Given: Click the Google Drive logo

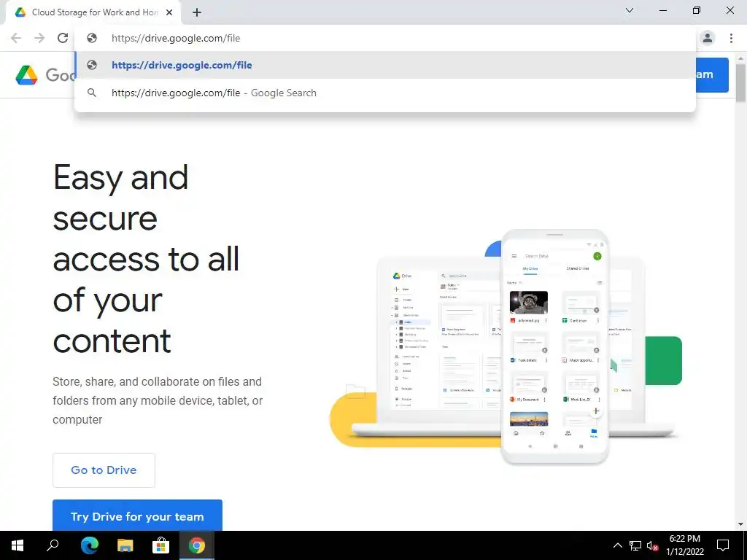Looking at the screenshot, I should pyautogui.click(x=26, y=75).
